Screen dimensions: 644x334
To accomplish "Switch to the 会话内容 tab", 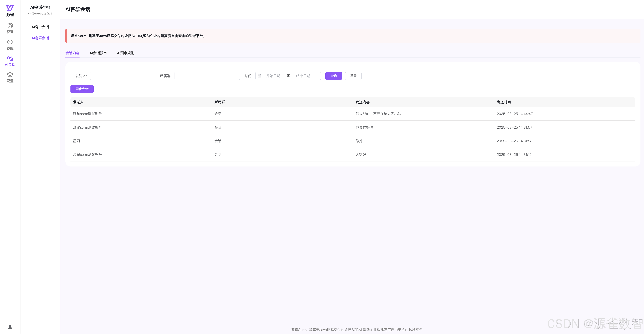I will point(72,53).
